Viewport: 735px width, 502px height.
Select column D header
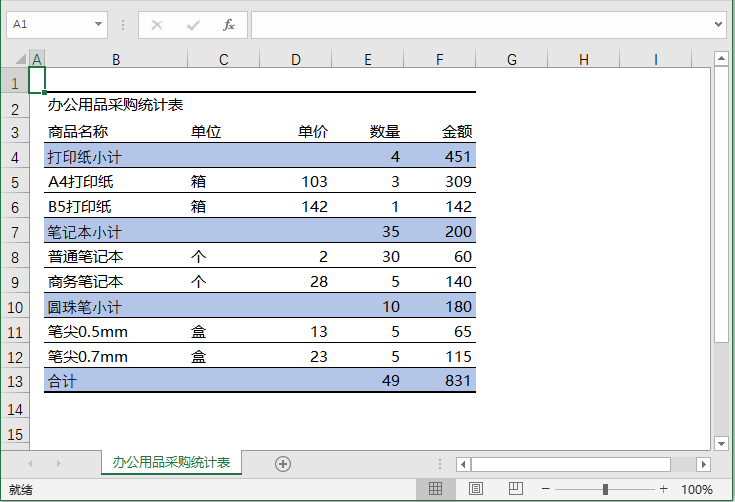(x=295, y=59)
